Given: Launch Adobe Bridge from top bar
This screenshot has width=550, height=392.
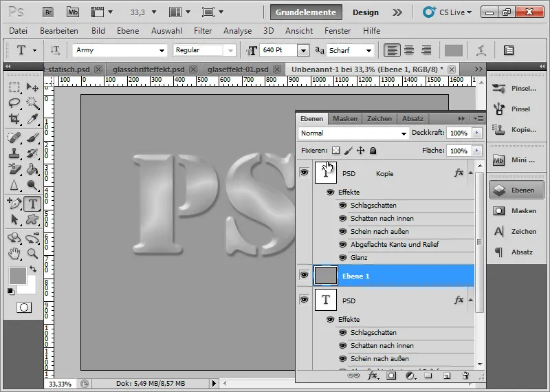Looking at the screenshot, I should coord(48,12).
